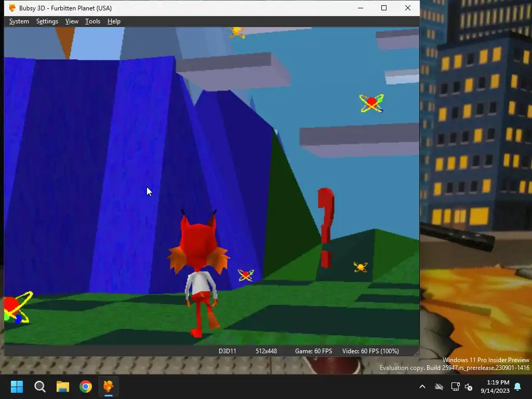Open the Help menu
Viewport: 532px width, 399px height.
[114, 21]
